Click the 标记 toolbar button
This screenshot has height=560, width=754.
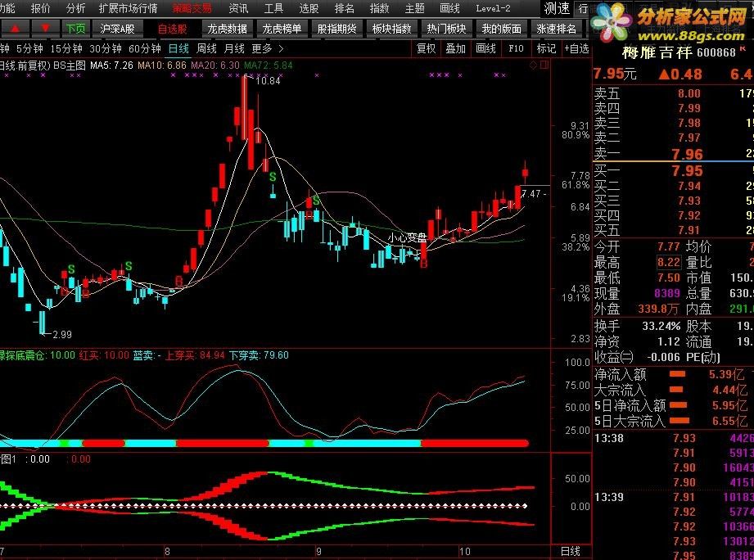pos(546,48)
